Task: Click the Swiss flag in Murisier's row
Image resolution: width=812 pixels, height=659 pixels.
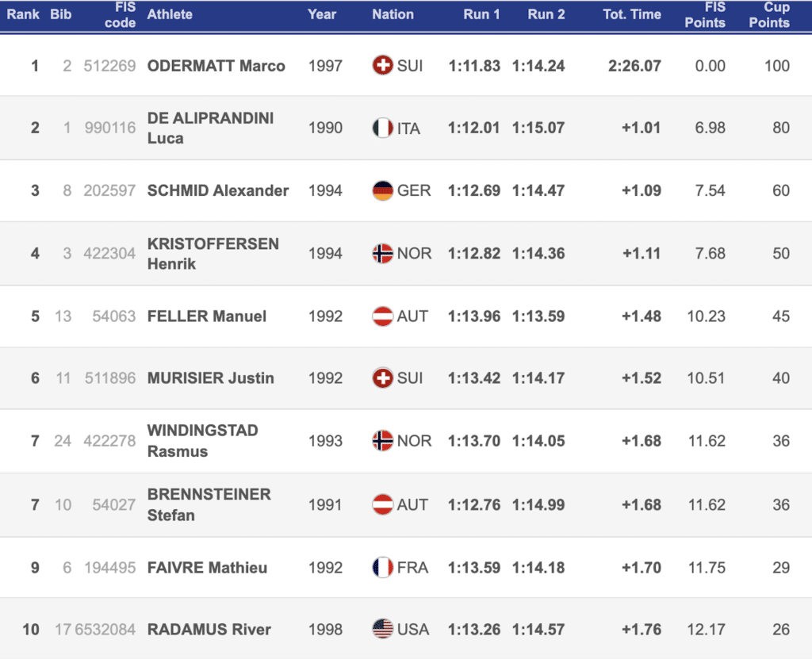Action: tap(383, 377)
